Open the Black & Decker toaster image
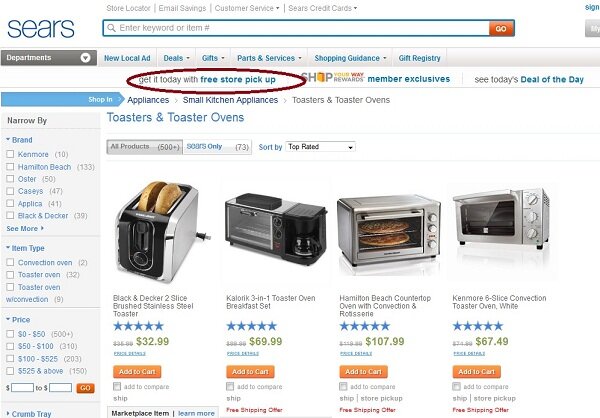The height and width of the screenshot is (418, 600). (163, 231)
